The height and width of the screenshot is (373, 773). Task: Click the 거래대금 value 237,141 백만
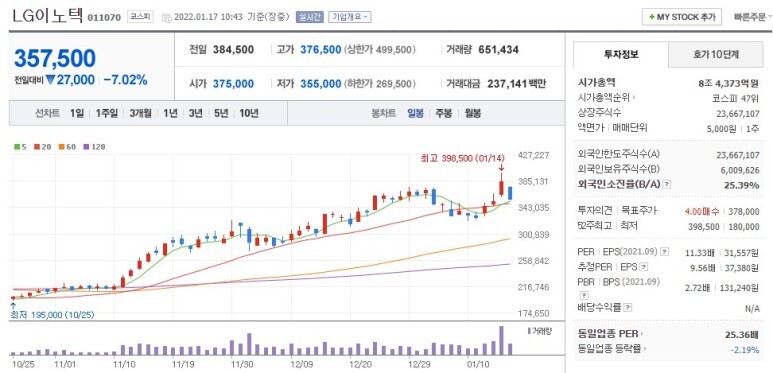[x=517, y=84]
